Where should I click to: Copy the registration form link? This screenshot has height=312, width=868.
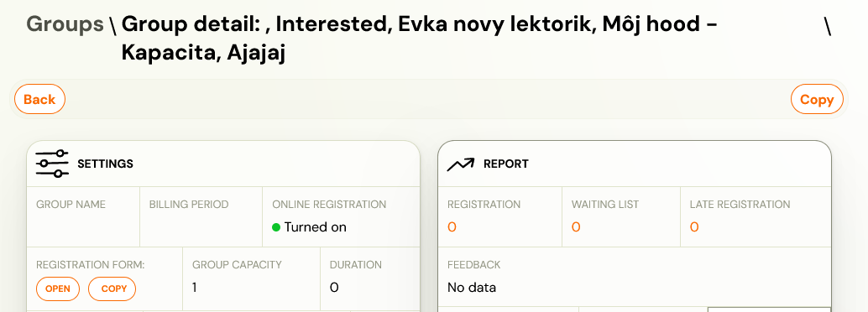[112, 289]
